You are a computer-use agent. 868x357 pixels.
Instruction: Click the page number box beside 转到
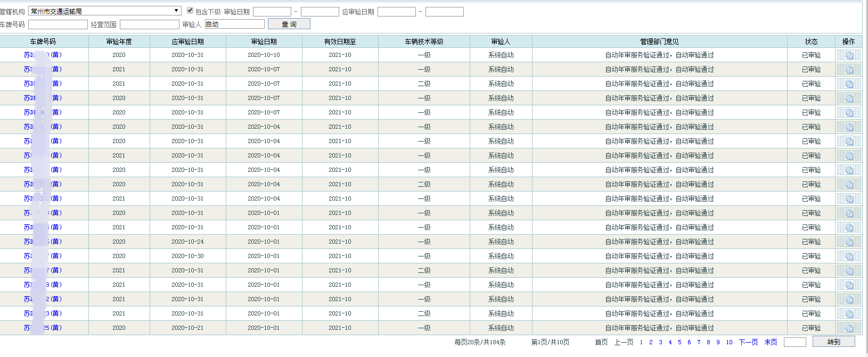[795, 342]
